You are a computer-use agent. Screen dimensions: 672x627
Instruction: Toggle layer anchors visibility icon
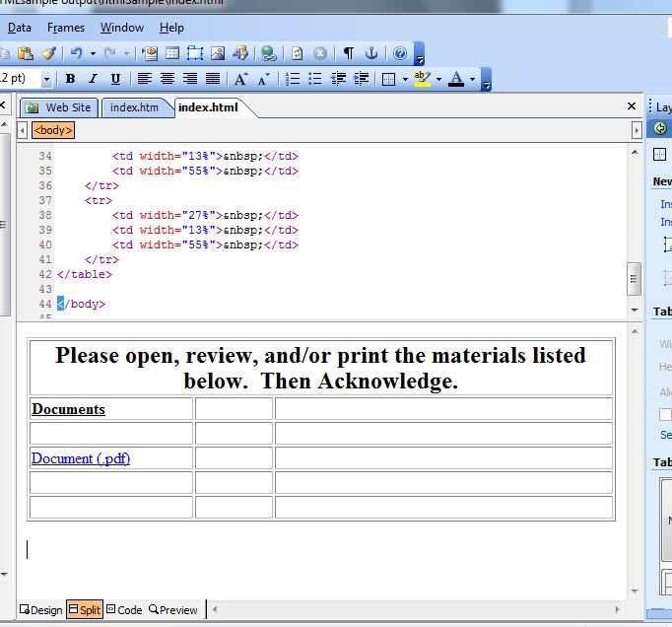pyautogui.click(x=371, y=53)
